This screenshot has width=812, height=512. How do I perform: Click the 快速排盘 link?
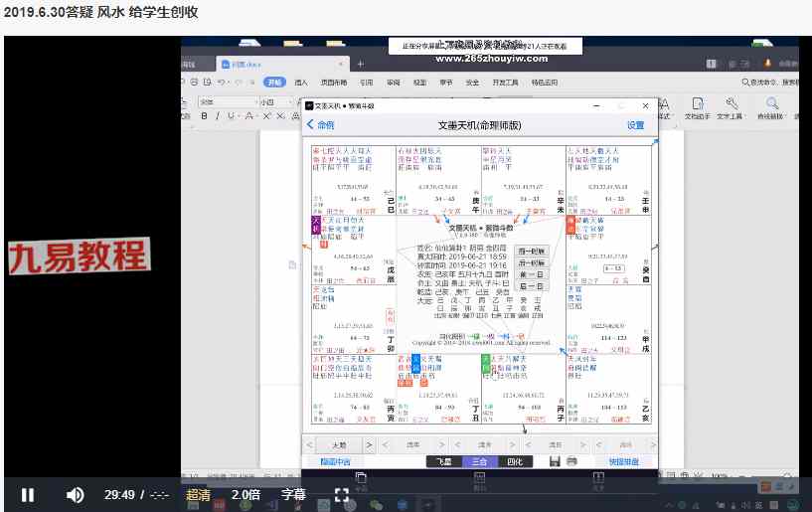[624, 461]
